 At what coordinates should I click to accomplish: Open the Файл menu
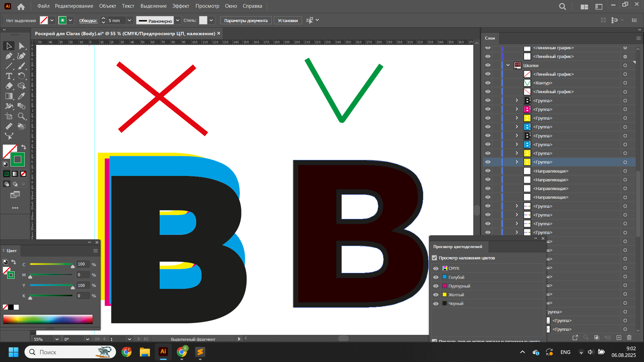(x=43, y=6)
